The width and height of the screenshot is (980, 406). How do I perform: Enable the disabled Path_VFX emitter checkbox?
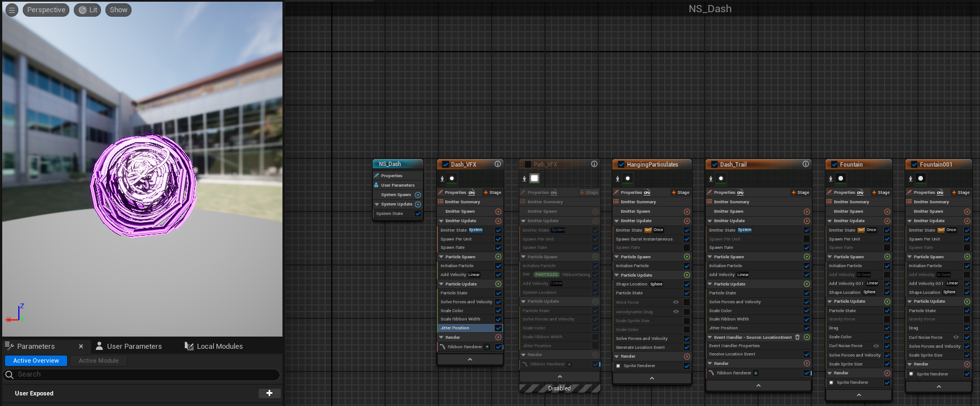(x=528, y=164)
